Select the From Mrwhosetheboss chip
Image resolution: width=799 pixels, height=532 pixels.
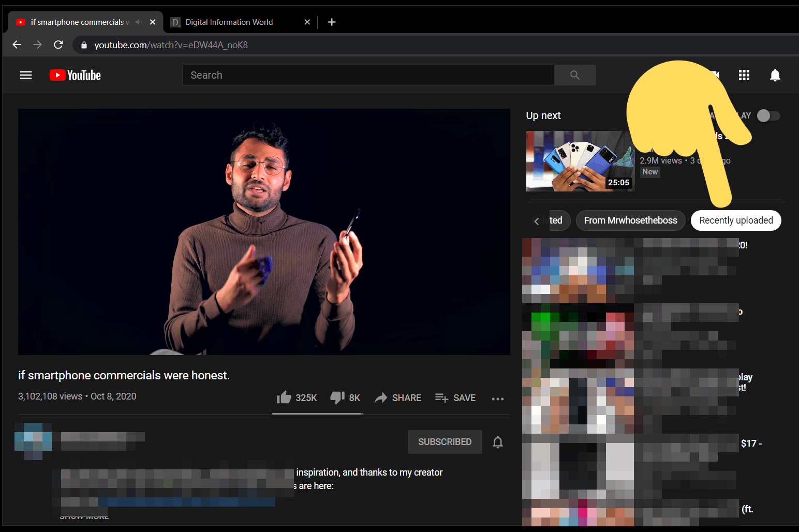(x=630, y=220)
